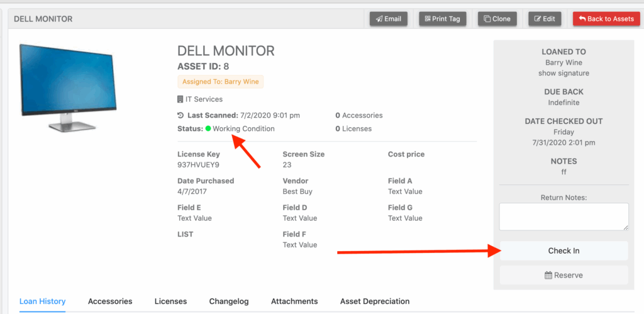Click the Last Scanned history icon
Image resolution: width=644 pixels, height=314 pixels.
[x=180, y=116]
